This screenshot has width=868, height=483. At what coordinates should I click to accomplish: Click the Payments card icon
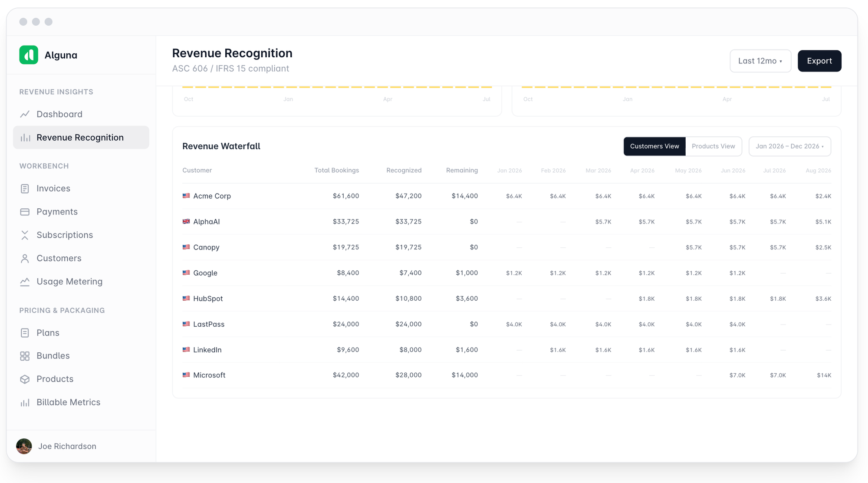coord(25,212)
